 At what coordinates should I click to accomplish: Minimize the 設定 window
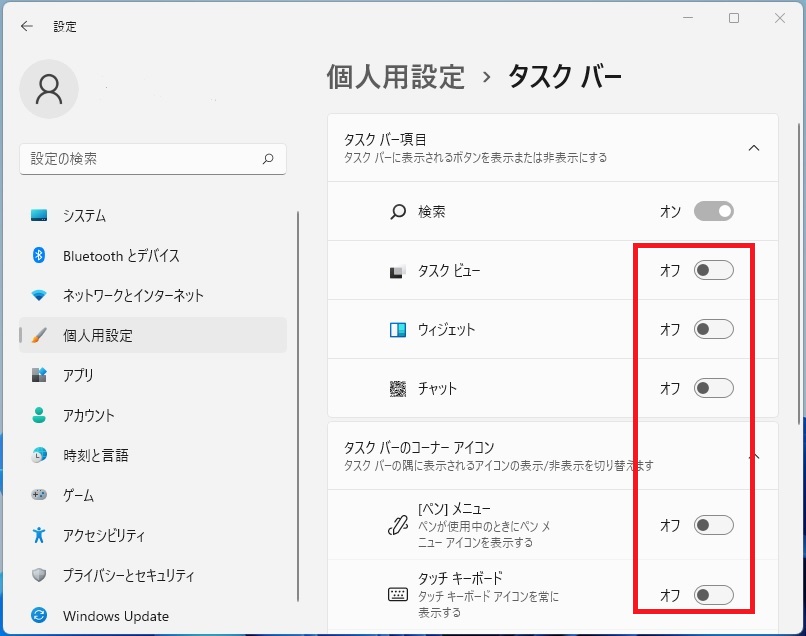click(688, 18)
